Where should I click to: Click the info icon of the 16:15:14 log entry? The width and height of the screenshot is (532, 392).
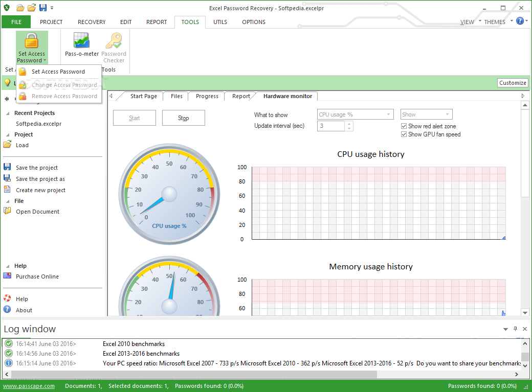[x=9, y=363]
